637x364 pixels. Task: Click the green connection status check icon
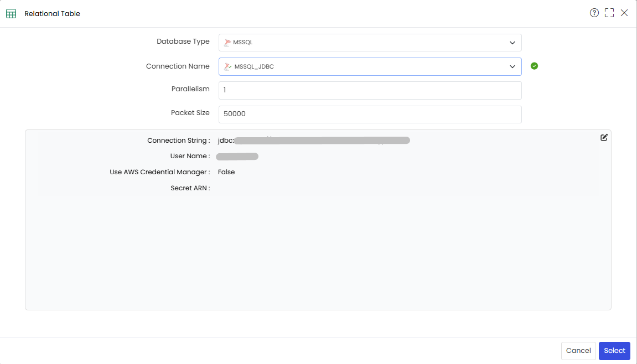coord(534,66)
